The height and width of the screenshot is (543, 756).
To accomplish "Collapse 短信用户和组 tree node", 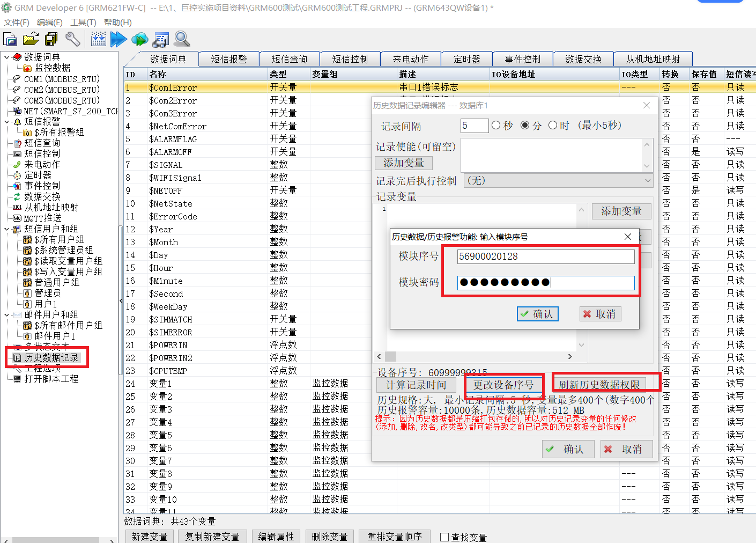I will 6,229.
